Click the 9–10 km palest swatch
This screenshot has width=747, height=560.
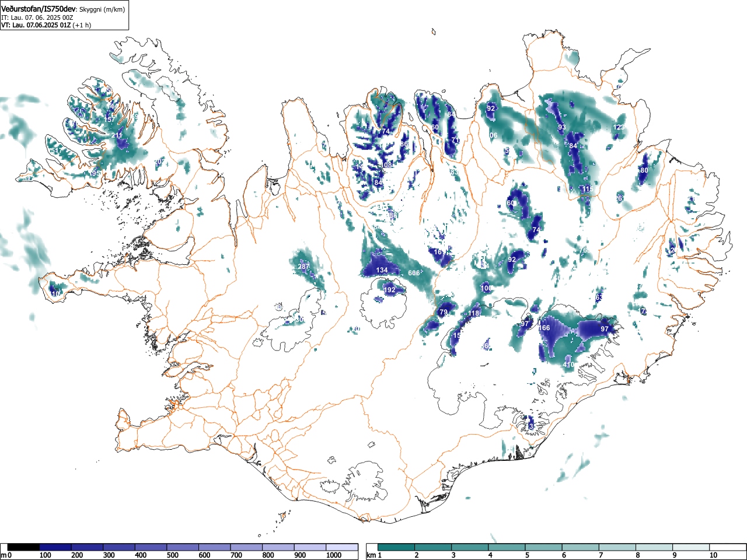click(691, 547)
